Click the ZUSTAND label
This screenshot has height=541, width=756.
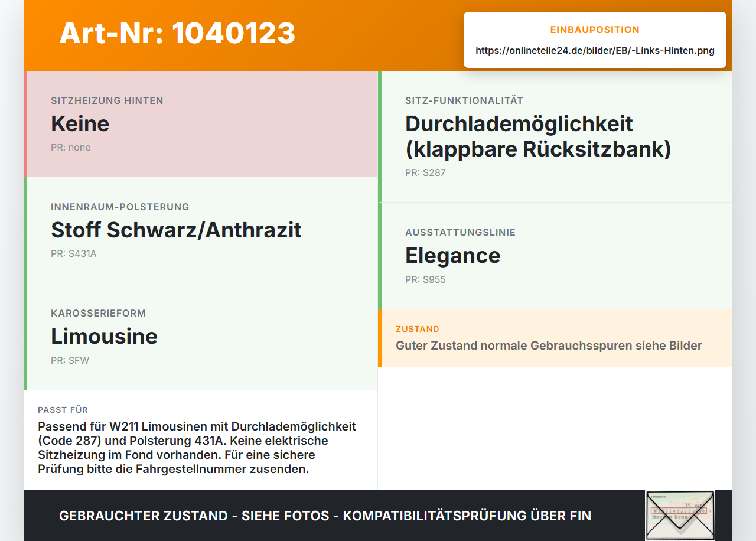(x=418, y=329)
